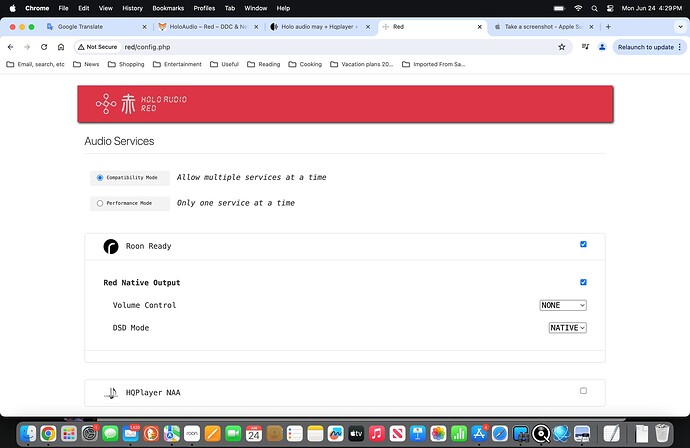Click the HQPlayer NAA logo icon

(x=111, y=393)
